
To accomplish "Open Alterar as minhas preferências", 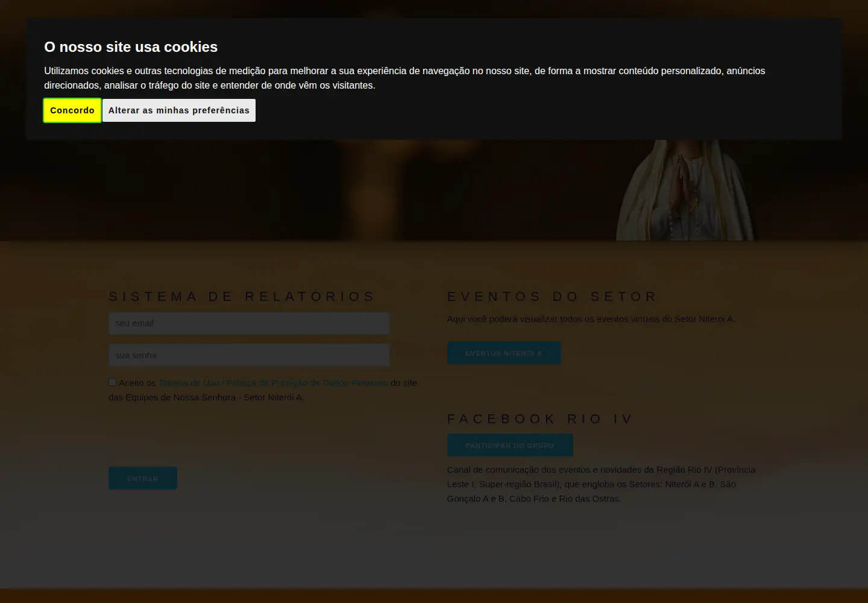I will click(179, 110).
